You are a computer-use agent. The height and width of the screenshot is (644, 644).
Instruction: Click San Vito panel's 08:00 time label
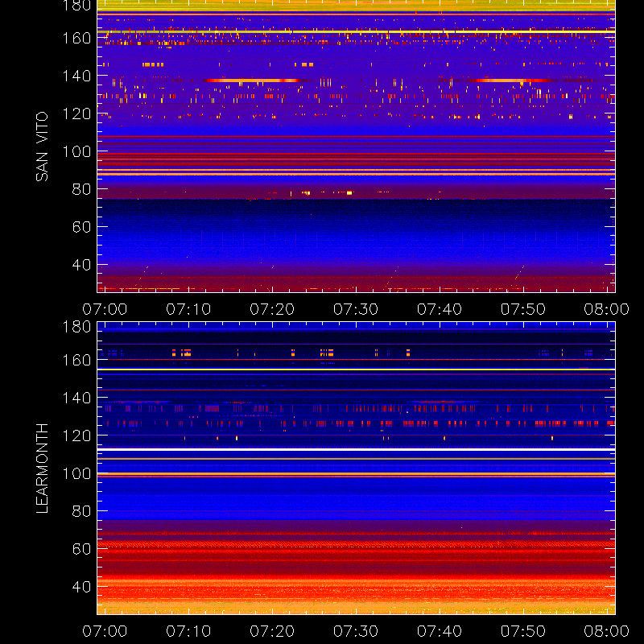pos(607,309)
